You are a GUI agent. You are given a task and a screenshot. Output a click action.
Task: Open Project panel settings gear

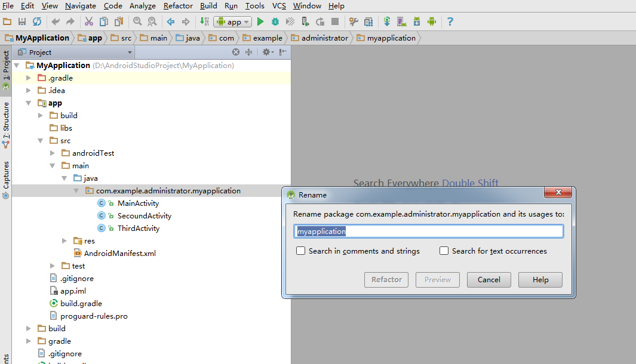pos(268,52)
